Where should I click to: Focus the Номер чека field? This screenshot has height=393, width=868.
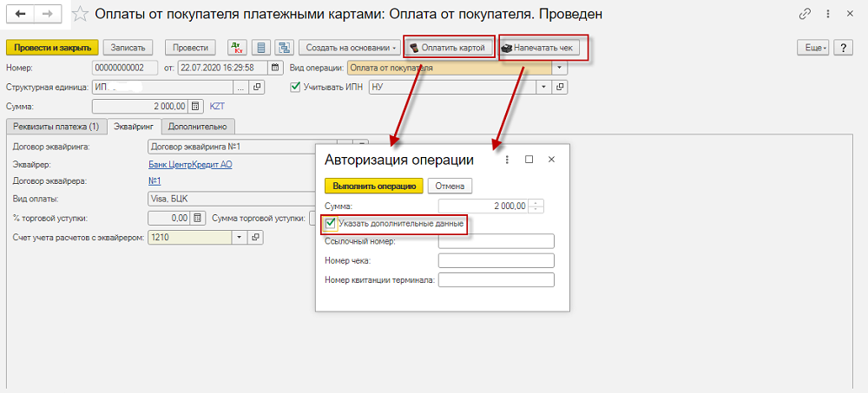[496, 260]
